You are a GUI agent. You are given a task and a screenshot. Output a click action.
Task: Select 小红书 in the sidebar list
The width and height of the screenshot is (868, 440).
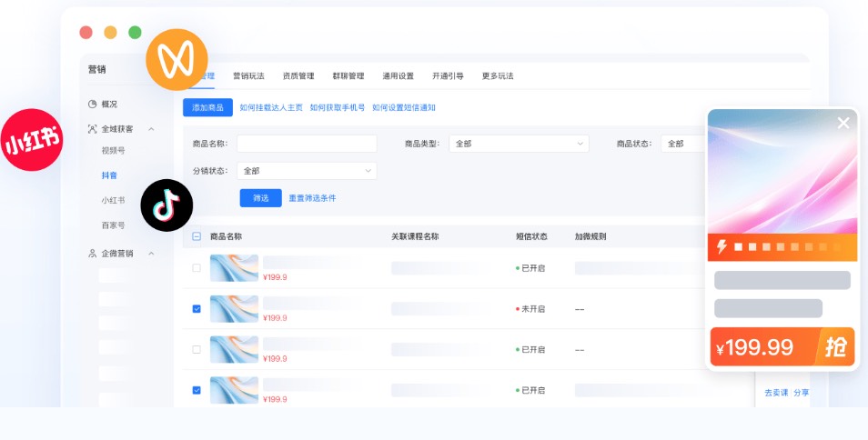coord(113,200)
